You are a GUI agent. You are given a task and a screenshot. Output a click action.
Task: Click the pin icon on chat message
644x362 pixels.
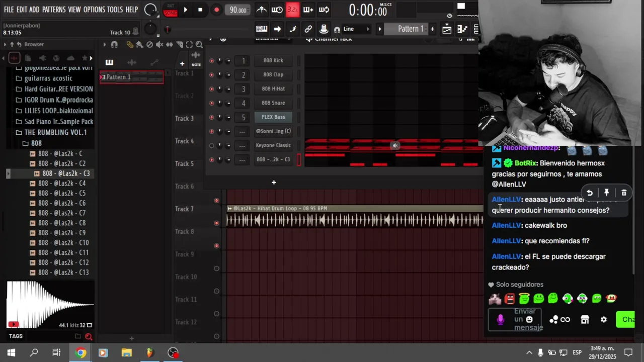point(607,193)
